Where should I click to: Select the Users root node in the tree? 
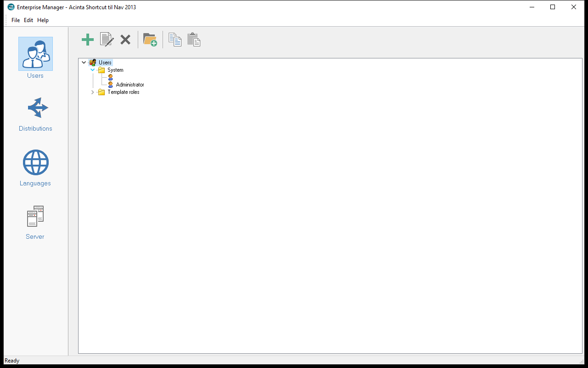(105, 63)
